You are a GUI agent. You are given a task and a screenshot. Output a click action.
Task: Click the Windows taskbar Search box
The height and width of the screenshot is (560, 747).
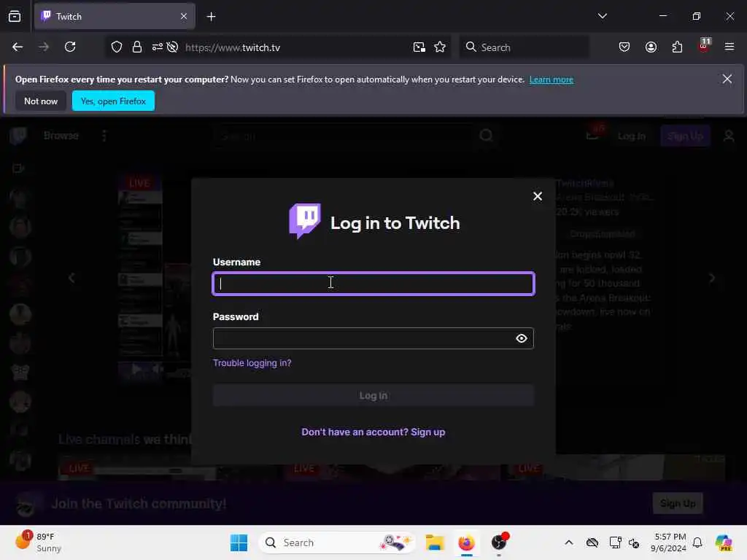click(337, 542)
